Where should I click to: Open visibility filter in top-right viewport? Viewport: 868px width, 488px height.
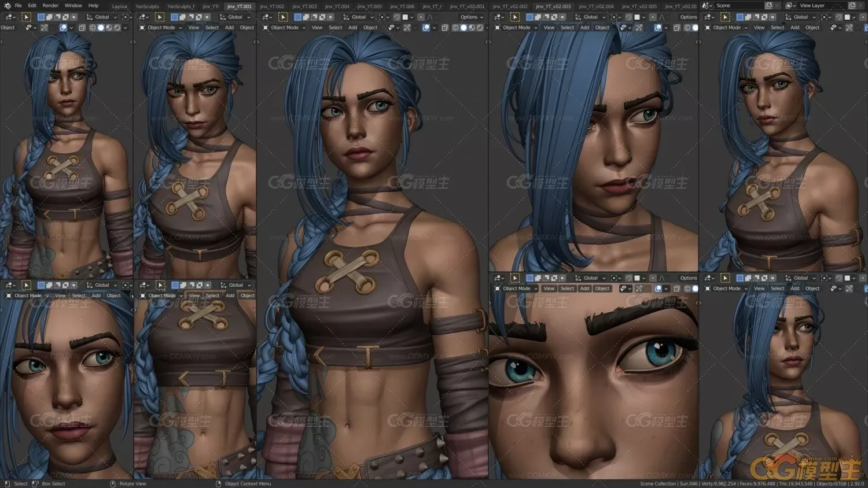click(835, 28)
